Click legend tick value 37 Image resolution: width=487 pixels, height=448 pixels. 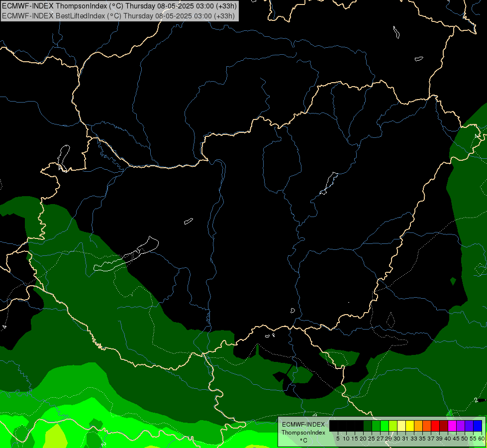tap(431, 439)
